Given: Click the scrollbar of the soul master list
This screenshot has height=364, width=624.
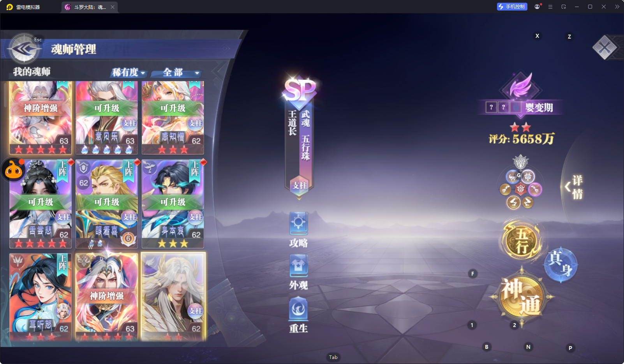Looking at the screenshot, I should [5, 95].
